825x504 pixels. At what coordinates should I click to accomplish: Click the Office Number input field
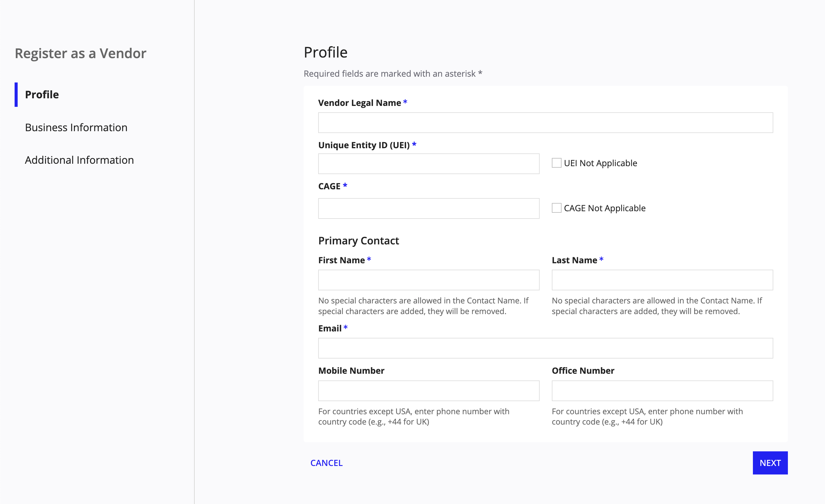click(662, 390)
